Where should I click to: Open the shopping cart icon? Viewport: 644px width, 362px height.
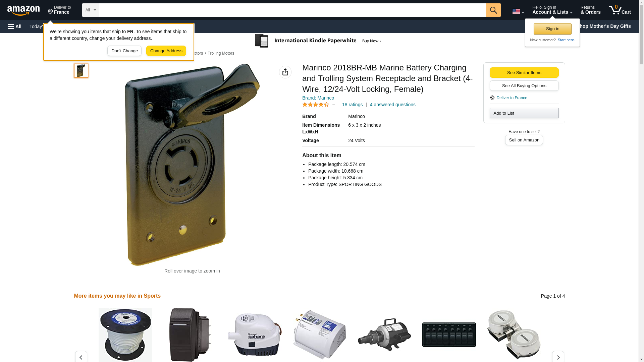tap(620, 10)
